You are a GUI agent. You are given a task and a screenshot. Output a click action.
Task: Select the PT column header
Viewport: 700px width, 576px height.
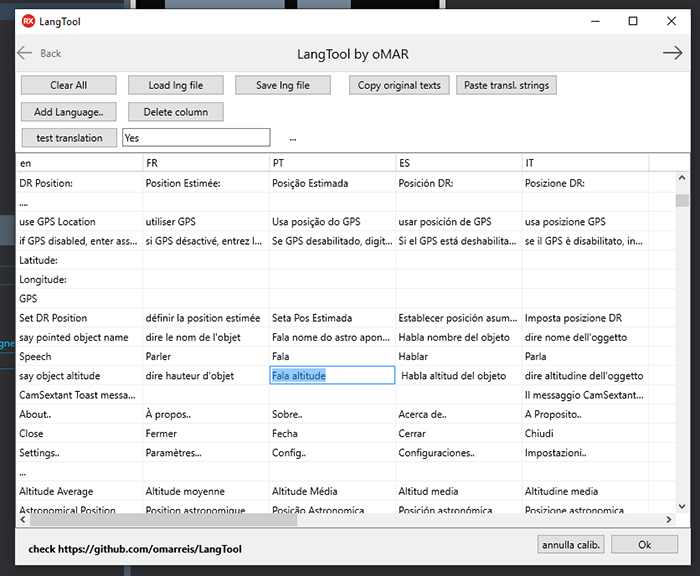pyautogui.click(x=332, y=163)
